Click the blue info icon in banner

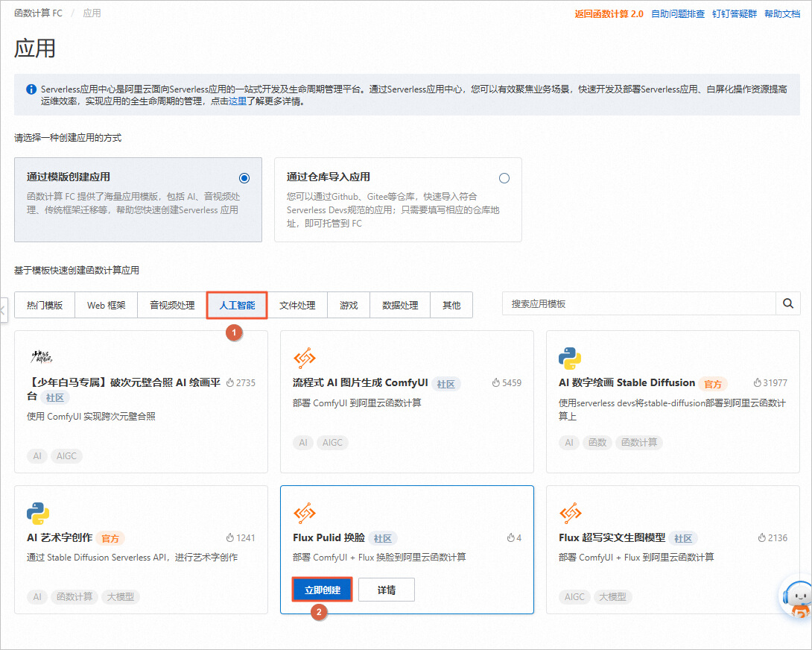click(31, 89)
